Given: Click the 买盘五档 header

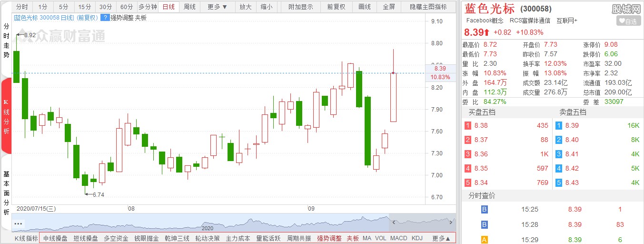Looking at the screenshot, I should [482, 112].
